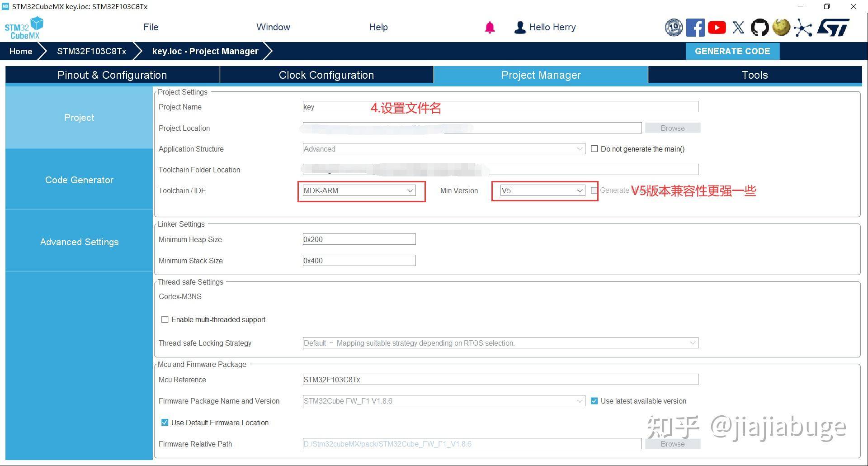Open the File menu
This screenshot has height=466, width=868.
(x=151, y=27)
